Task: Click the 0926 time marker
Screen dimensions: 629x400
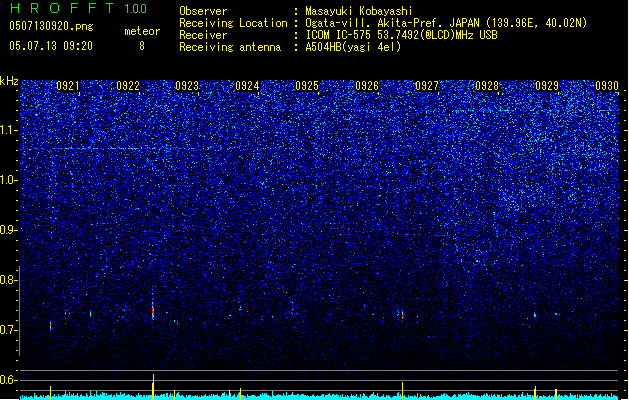Action: click(367, 85)
